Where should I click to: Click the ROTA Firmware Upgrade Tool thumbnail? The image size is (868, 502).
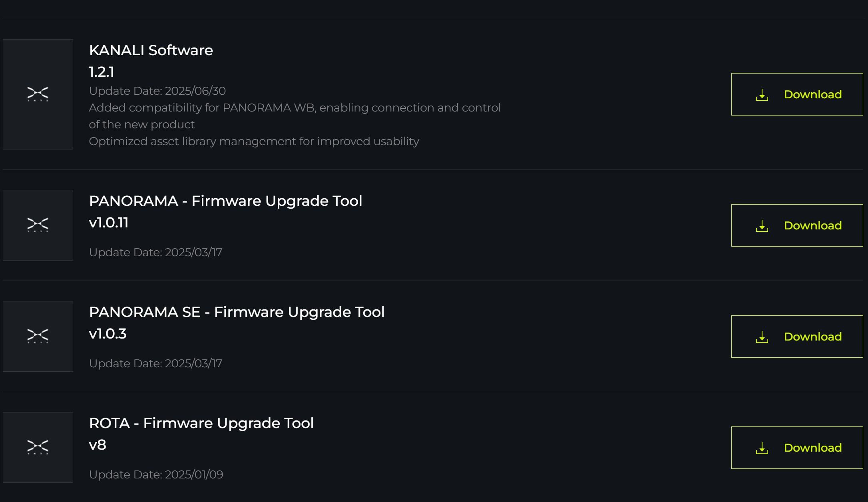pyautogui.click(x=38, y=447)
